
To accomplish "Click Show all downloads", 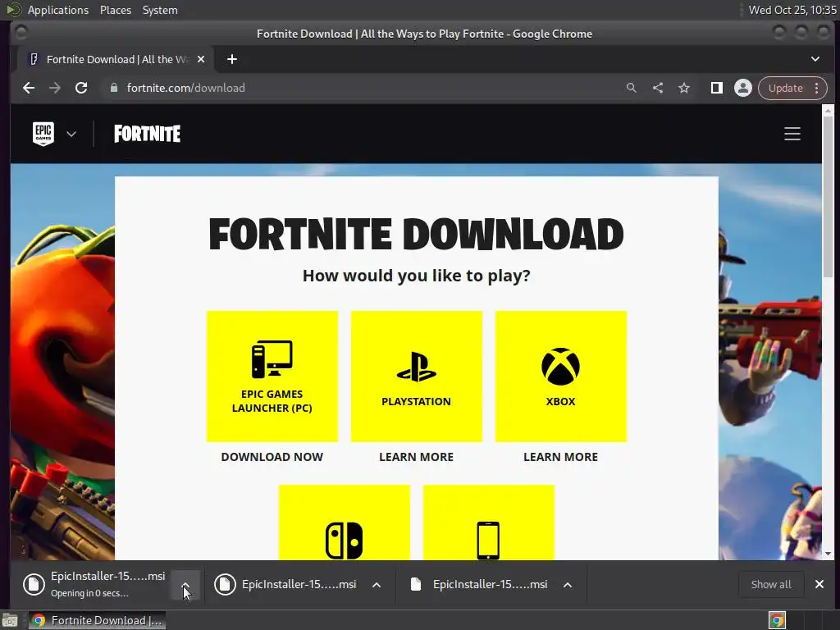I will (x=771, y=584).
